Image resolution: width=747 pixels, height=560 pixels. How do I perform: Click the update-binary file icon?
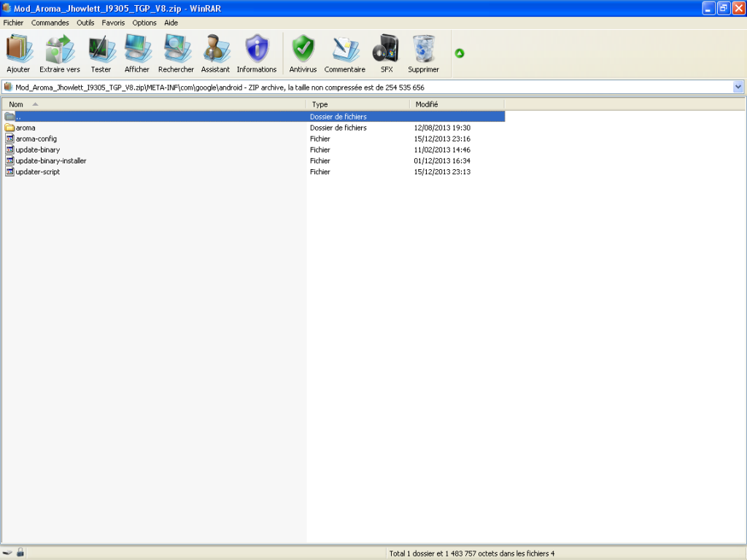tap(9, 149)
